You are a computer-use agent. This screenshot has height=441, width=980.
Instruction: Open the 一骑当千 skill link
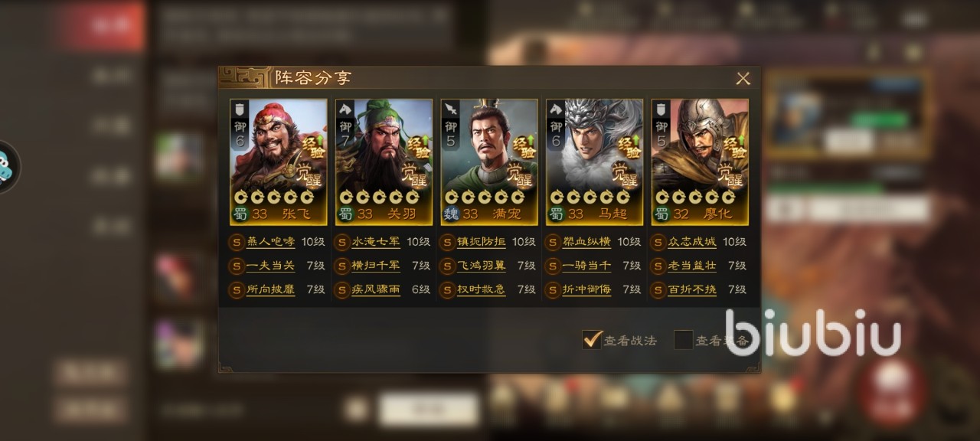[586, 266]
